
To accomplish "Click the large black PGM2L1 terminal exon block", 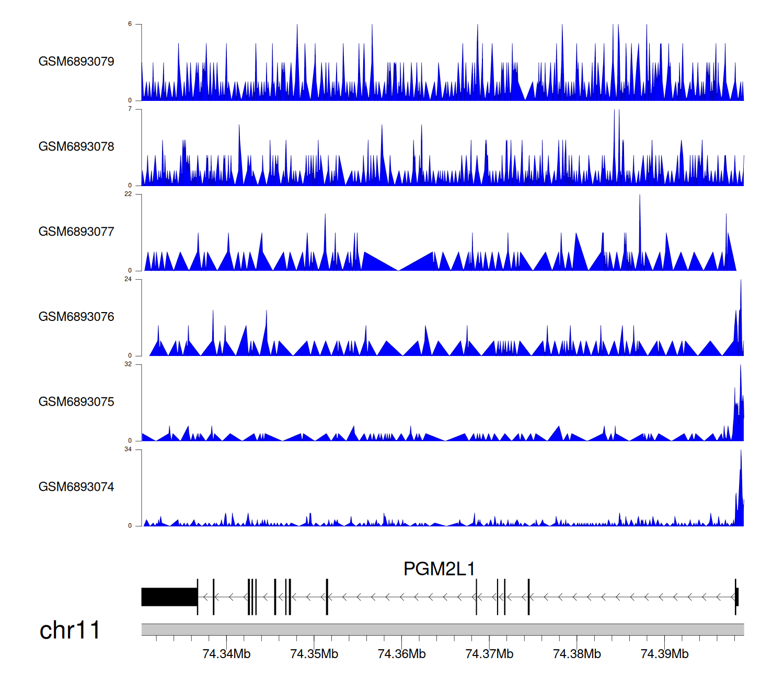I will [x=169, y=597].
